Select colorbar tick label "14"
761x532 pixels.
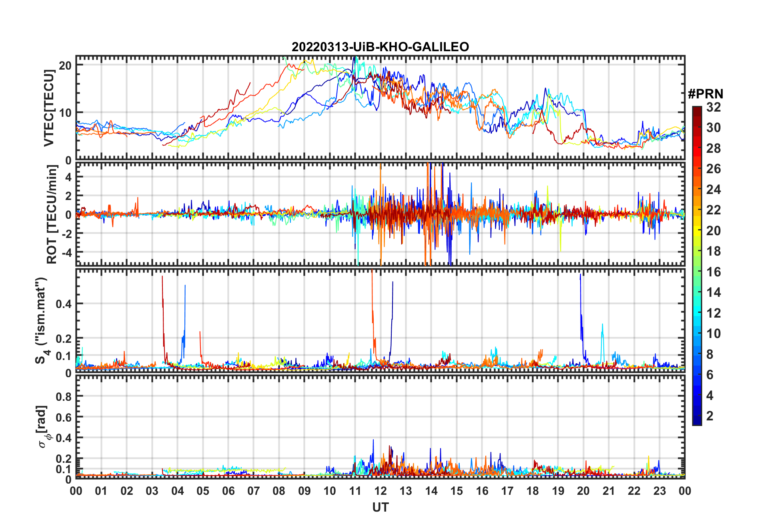tap(713, 292)
